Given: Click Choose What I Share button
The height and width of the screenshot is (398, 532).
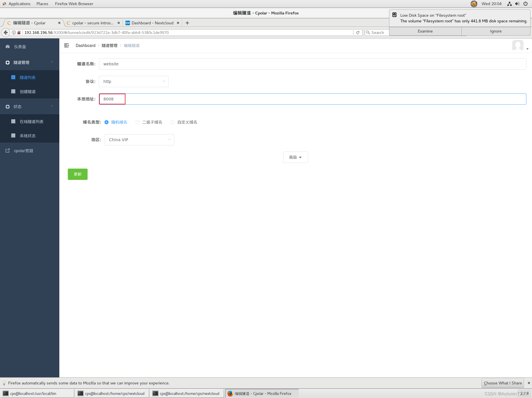Looking at the screenshot, I should click(x=503, y=383).
